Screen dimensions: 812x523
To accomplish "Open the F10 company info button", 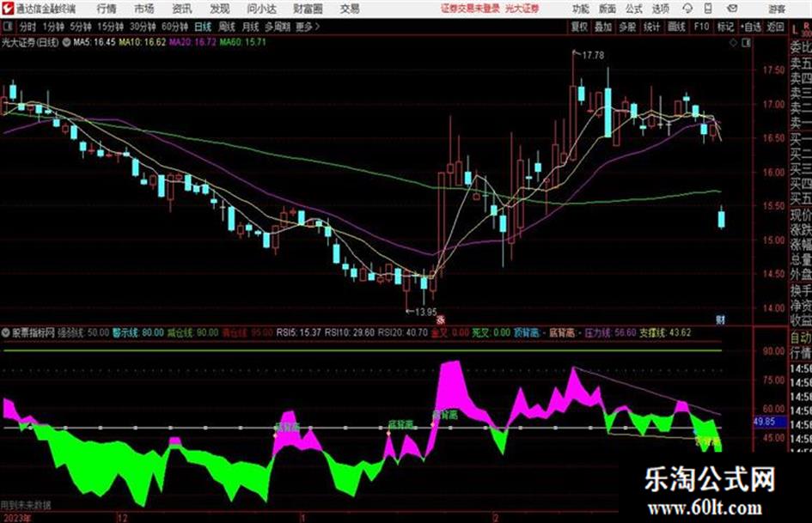I will (701, 27).
